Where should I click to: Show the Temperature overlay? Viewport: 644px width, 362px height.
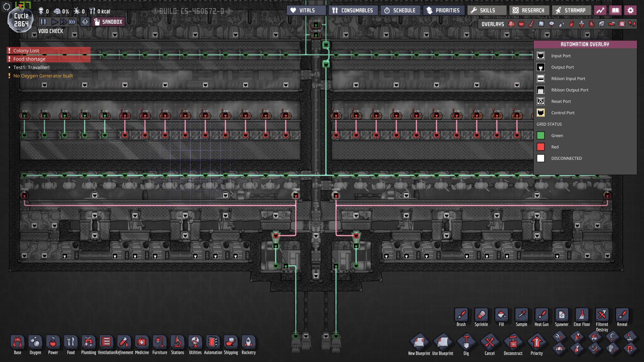coord(531,24)
